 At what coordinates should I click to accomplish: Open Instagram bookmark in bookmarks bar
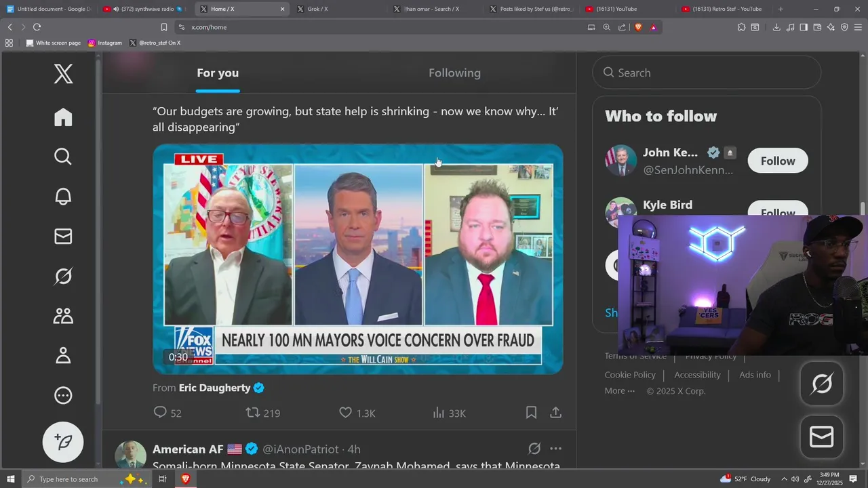(105, 43)
